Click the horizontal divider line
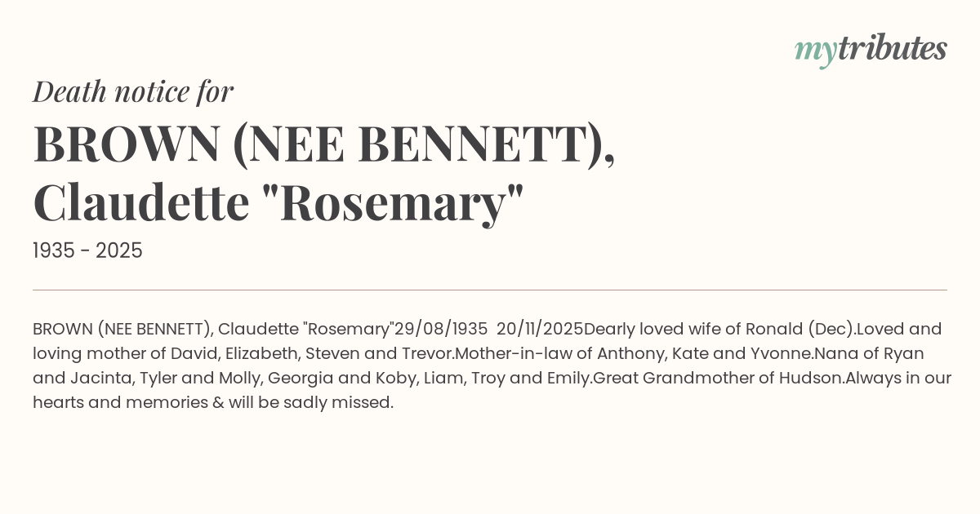This screenshot has width=980, height=514. pos(490,290)
